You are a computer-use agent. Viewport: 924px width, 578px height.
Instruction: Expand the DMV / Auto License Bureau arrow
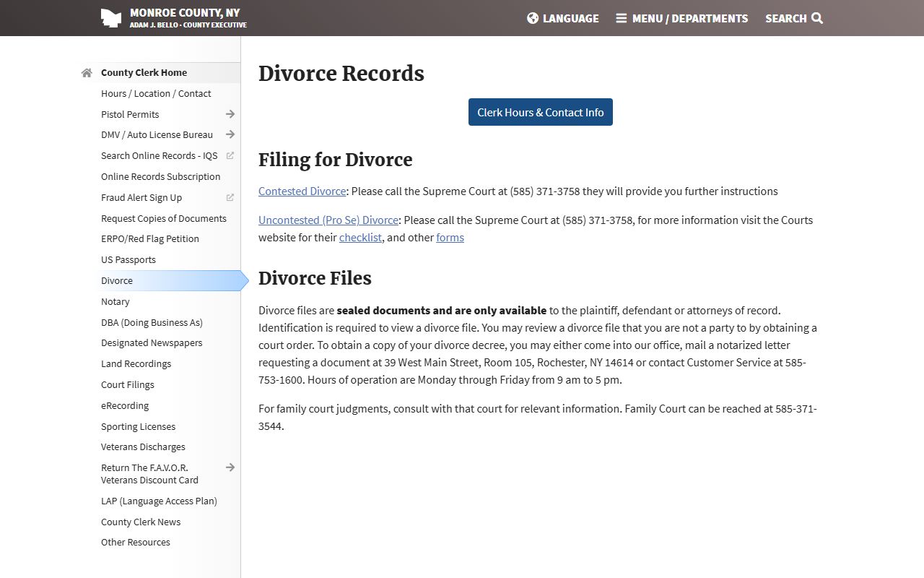click(230, 134)
